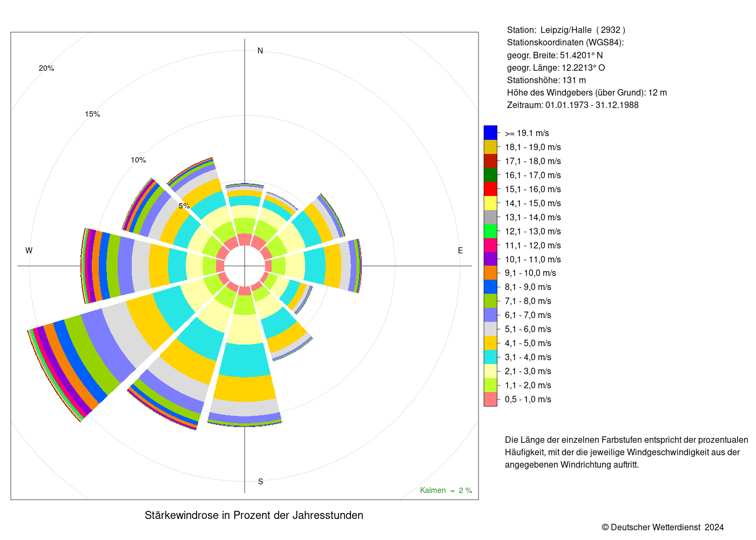Click the legend text '0,5 - 1,0 m/s'

tap(528, 400)
